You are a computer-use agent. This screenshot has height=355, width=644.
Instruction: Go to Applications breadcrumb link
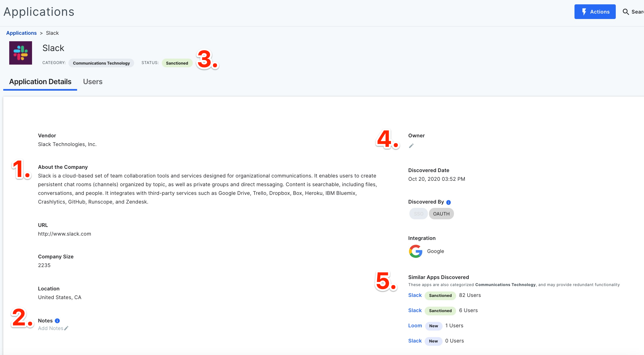(x=21, y=33)
